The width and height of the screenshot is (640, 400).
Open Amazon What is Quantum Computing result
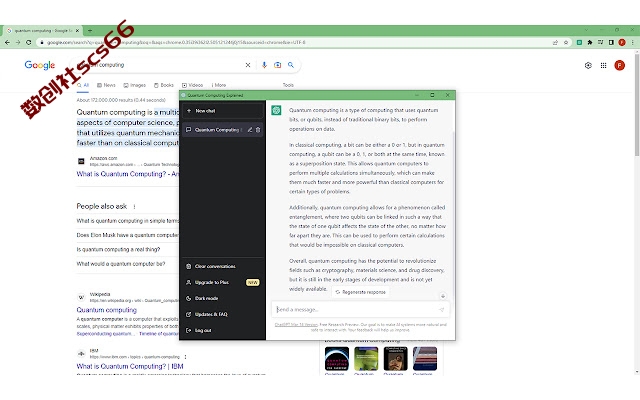(128, 174)
